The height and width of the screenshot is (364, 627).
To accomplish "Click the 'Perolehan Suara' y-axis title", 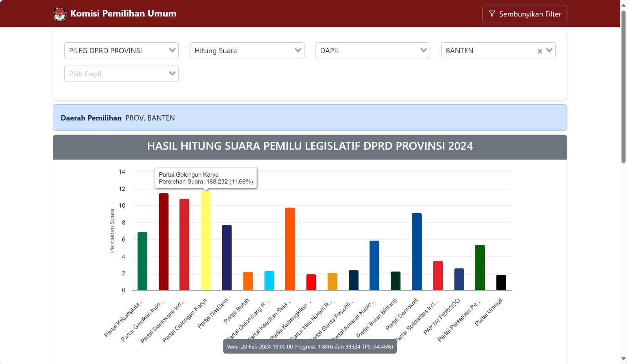I will (x=112, y=231).
